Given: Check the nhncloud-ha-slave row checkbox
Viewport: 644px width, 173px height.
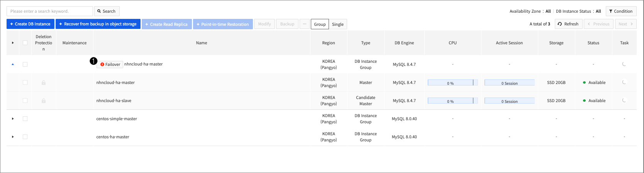Looking at the screenshot, I should (x=25, y=101).
